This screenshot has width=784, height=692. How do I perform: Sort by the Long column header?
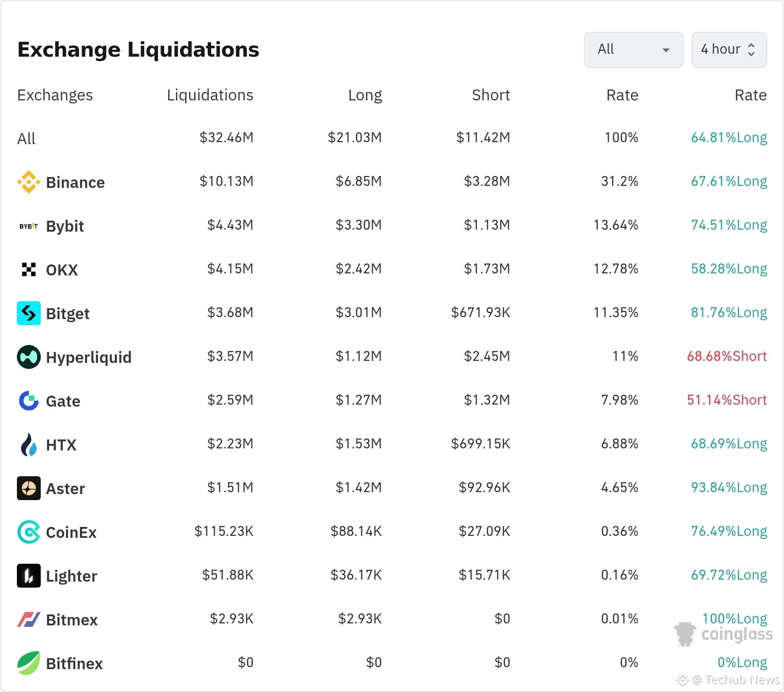pyautogui.click(x=365, y=95)
